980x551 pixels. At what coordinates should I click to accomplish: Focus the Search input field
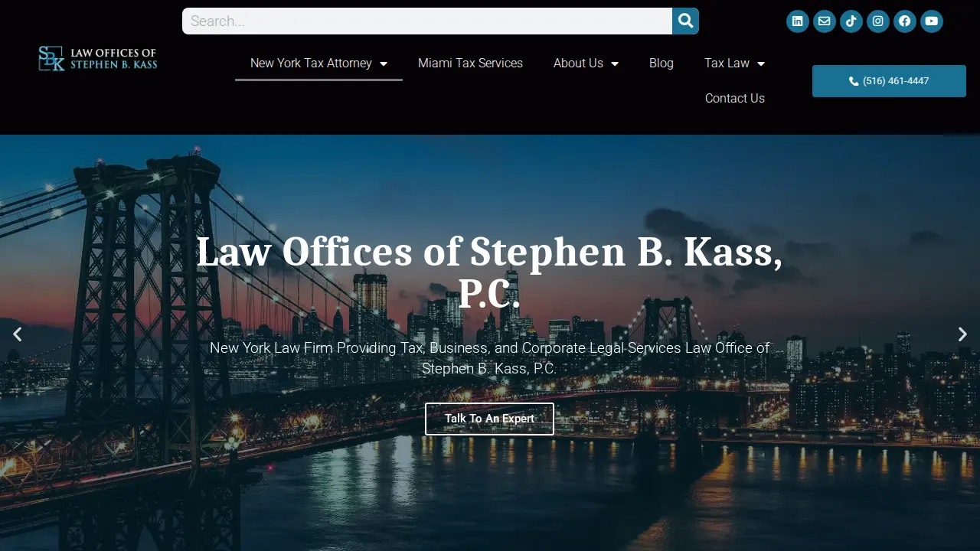click(x=427, y=21)
